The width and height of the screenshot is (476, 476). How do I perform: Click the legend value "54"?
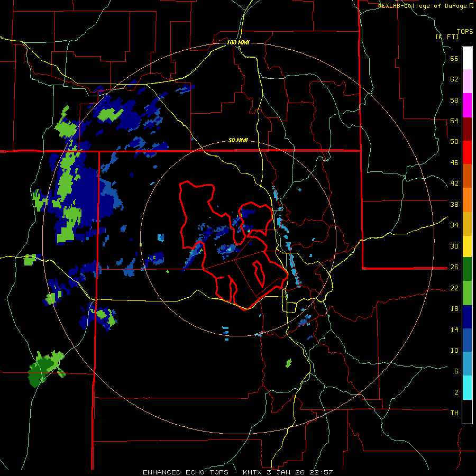click(454, 121)
